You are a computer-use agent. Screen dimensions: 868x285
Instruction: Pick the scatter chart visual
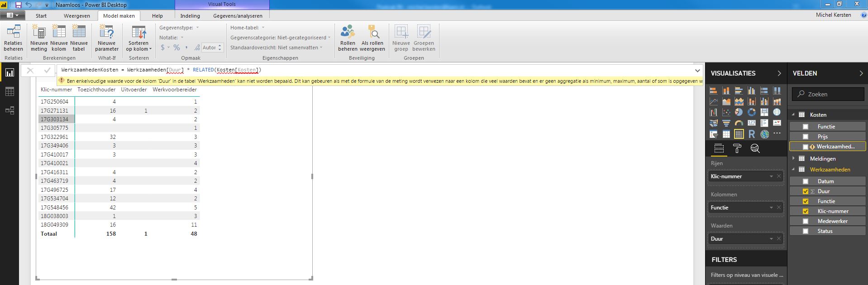coord(726,112)
